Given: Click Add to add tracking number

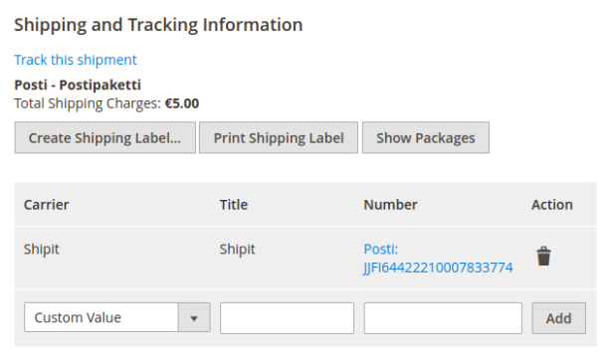Looking at the screenshot, I should pyautogui.click(x=558, y=318).
